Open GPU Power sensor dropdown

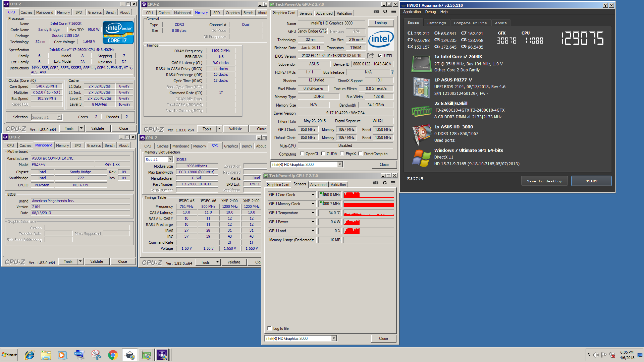pyautogui.click(x=313, y=222)
